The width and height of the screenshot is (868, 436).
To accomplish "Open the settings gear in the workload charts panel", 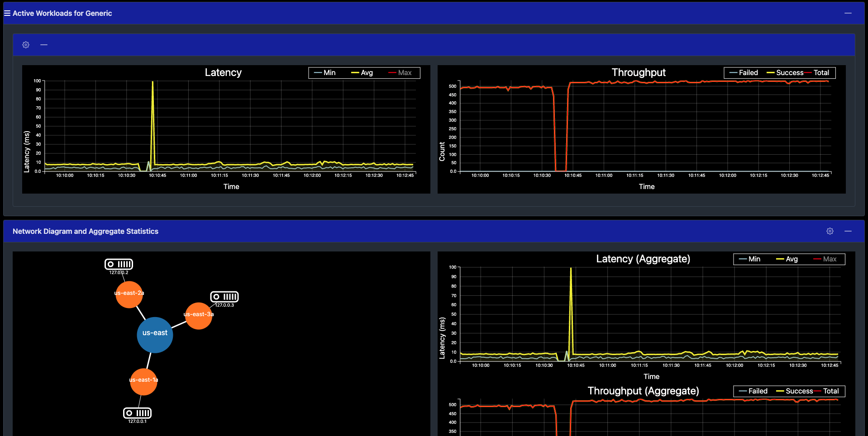I will click(25, 45).
